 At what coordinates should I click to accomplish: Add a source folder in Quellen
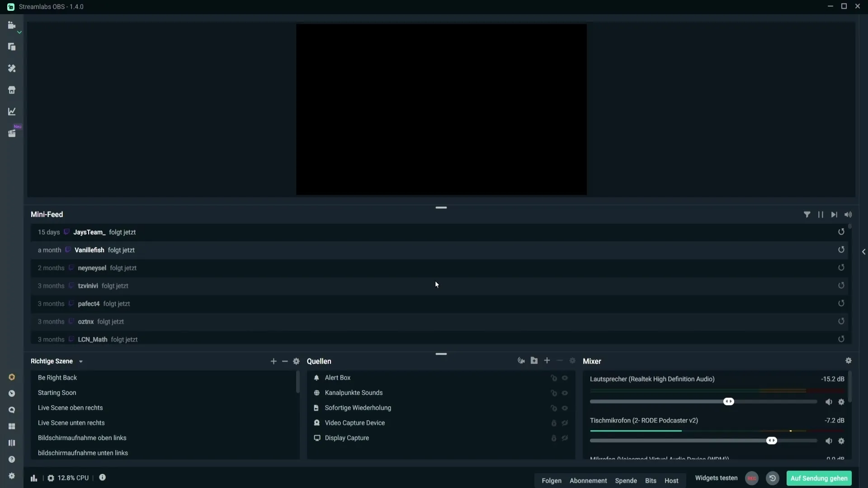pyautogui.click(x=534, y=361)
